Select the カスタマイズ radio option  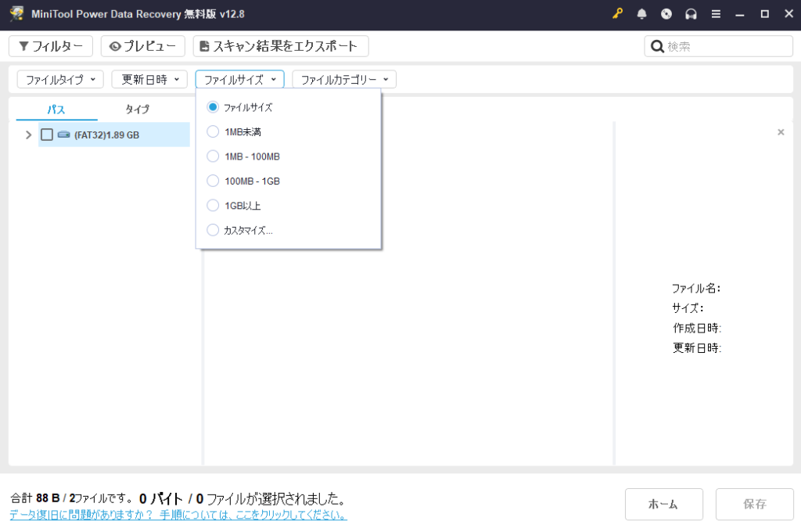(x=213, y=230)
